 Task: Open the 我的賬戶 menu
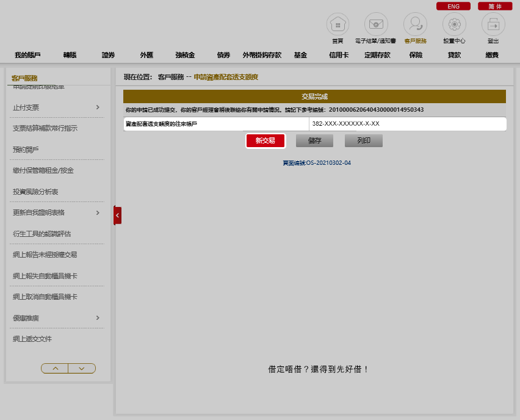coord(27,55)
